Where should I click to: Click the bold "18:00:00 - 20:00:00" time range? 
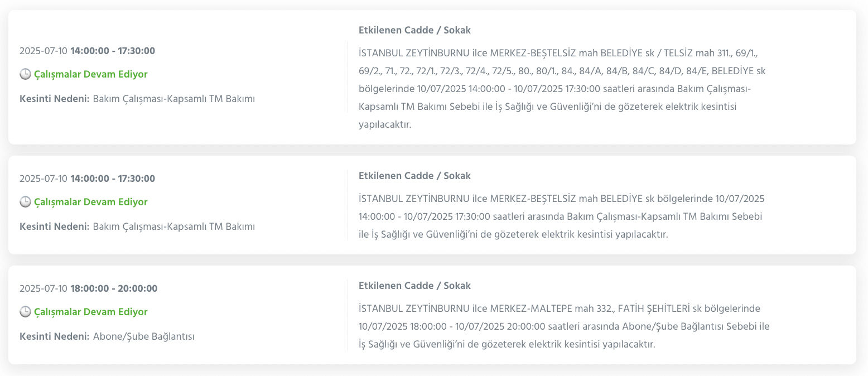tap(114, 288)
